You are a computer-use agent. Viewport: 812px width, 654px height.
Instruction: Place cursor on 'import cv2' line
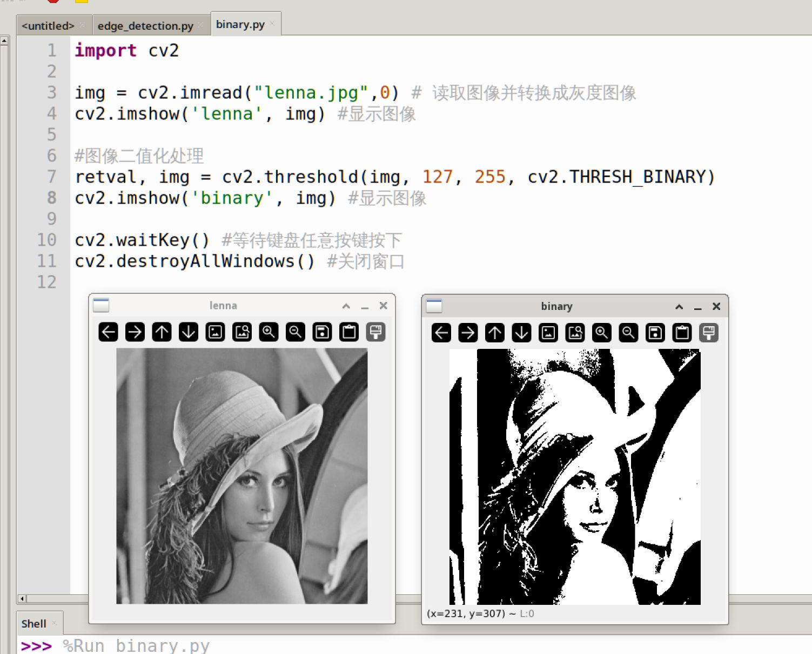pos(126,50)
